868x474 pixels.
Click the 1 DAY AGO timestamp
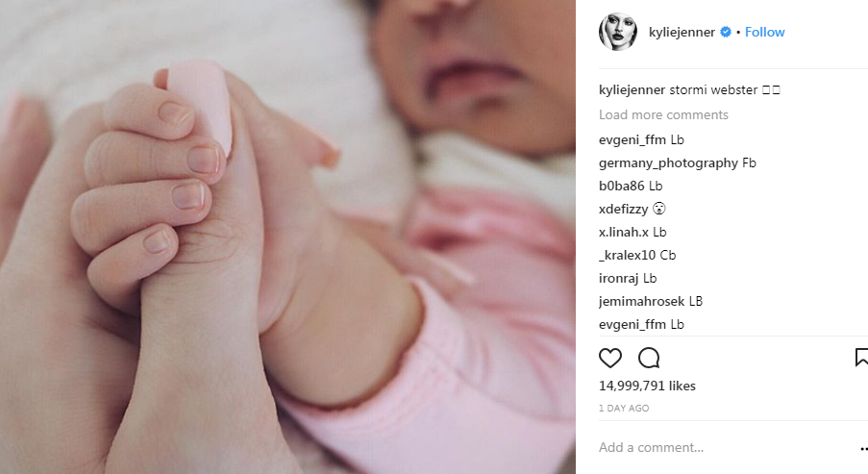pos(624,408)
